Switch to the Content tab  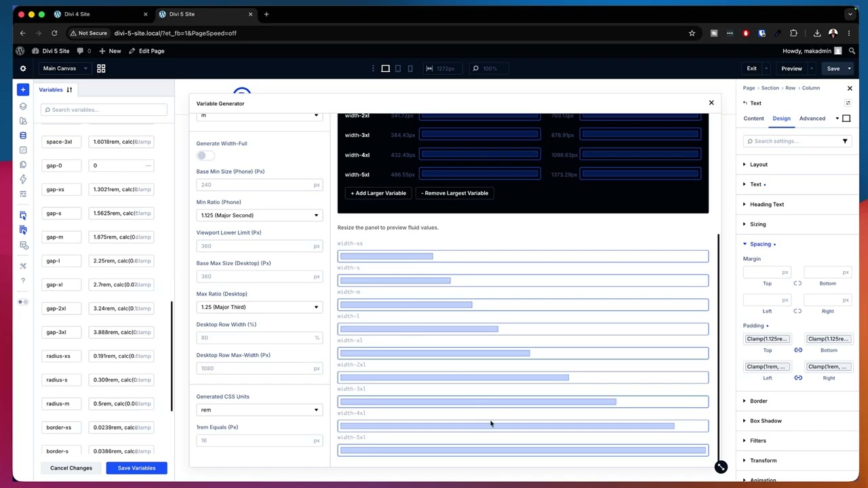(x=753, y=119)
